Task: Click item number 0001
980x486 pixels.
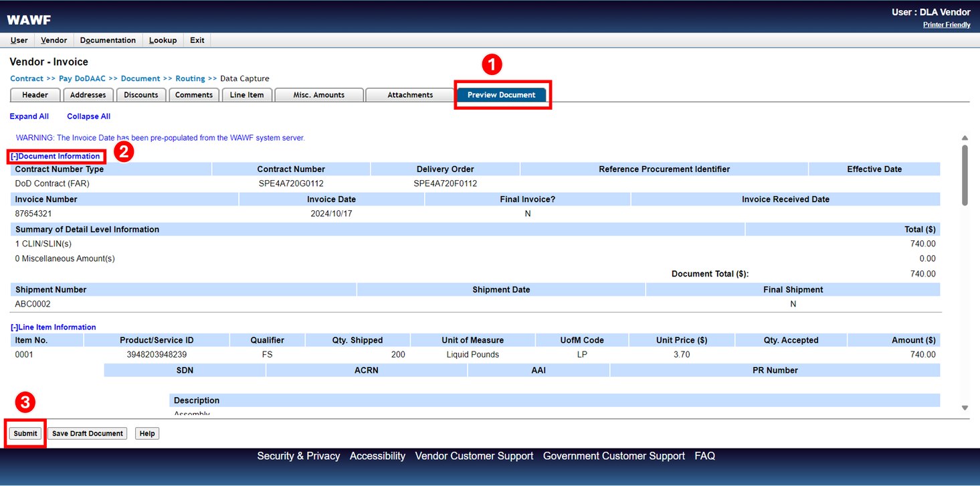Action: (x=24, y=355)
